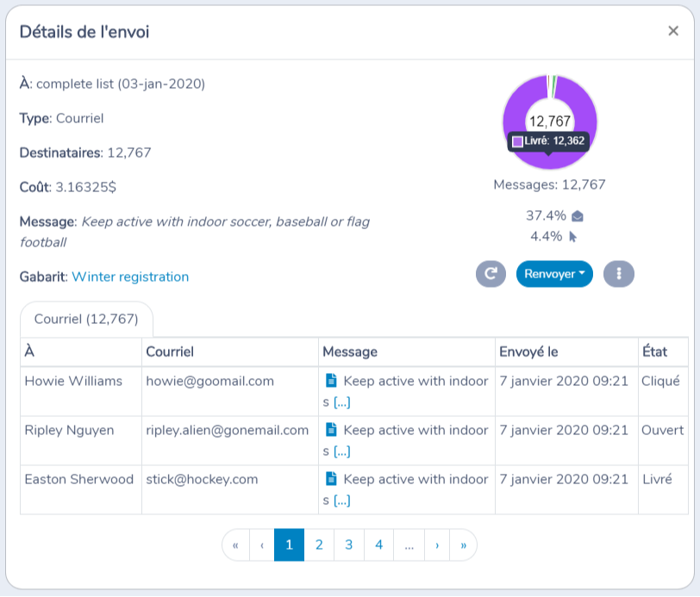The width and height of the screenshot is (700, 597).
Task: Jump to last page of results
Action: click(x=464, y=544)
